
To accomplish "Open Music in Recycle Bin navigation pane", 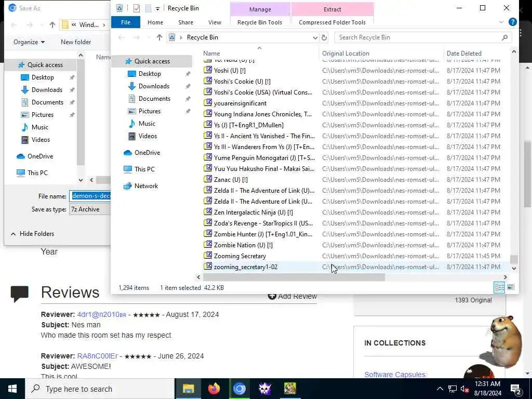I will point(147,124).
